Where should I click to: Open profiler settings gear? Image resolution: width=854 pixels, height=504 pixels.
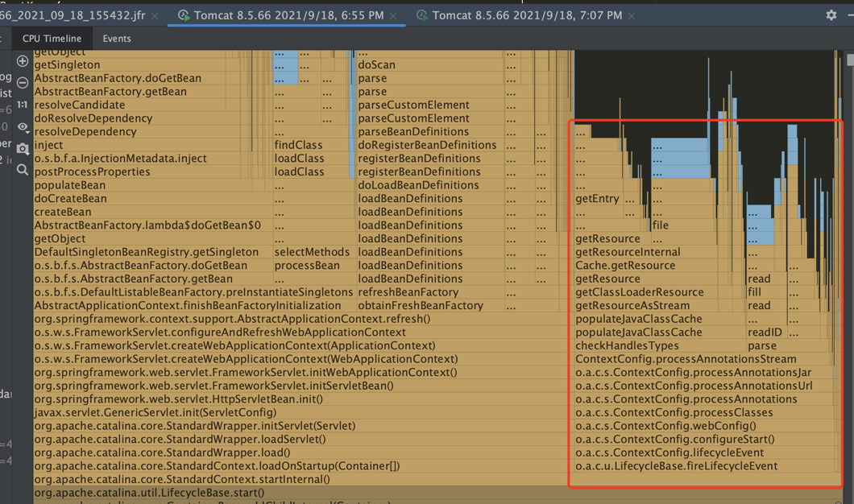click(x=831, y=15)
